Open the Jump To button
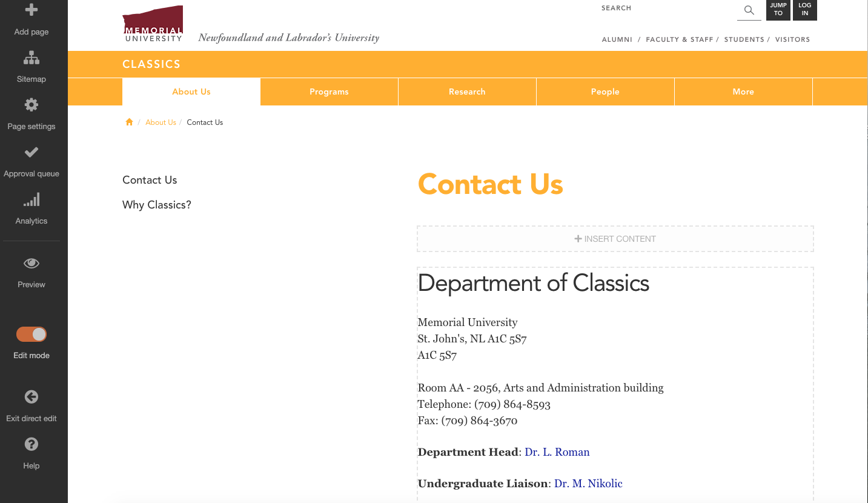Image resolution: width=868 pixels, height=503 pixels. (x=778, y=10)
